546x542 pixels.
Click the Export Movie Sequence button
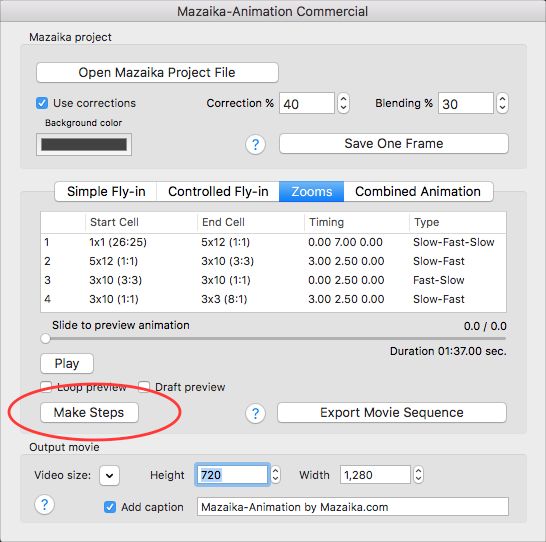(392, 413)
